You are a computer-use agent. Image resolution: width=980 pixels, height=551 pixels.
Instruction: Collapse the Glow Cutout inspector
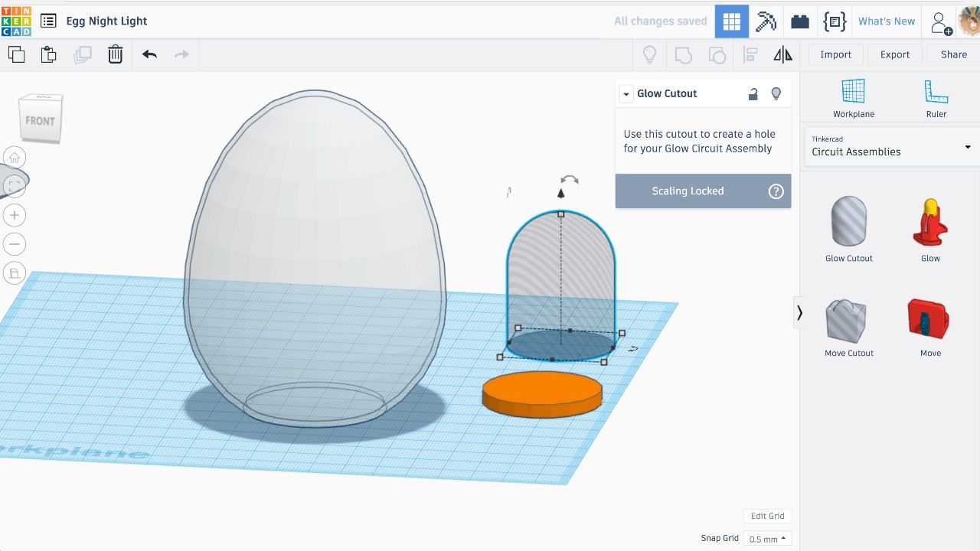click(x=626, y=94)
